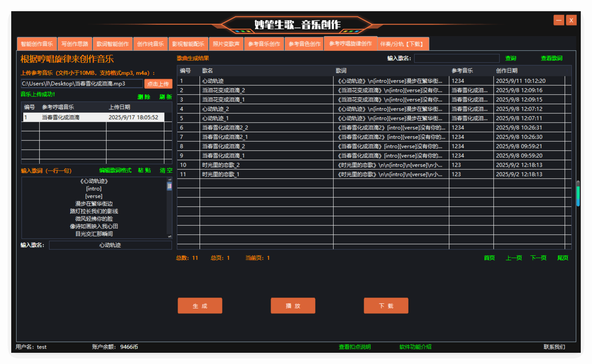
Task: Click the green 删除 link
Action: [x=144, y=97]
